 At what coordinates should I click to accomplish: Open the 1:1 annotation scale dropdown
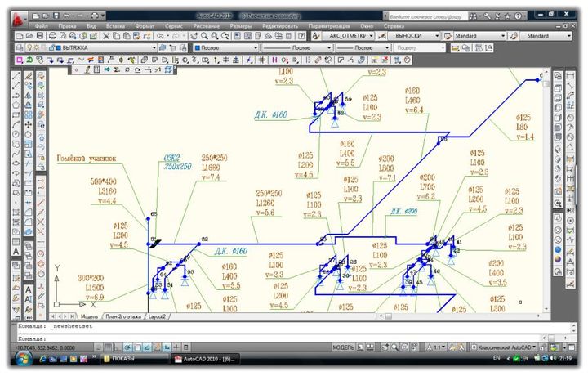tap(439, 347)
